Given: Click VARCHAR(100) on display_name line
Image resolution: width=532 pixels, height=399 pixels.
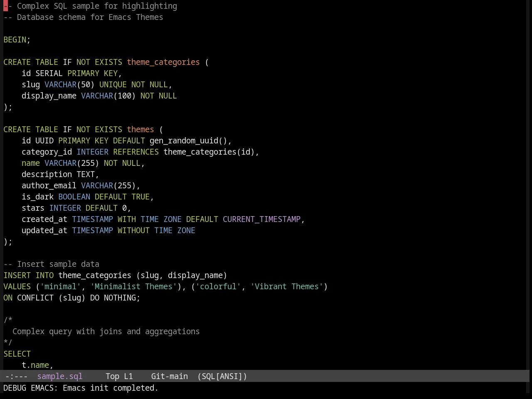Looking at the screenshot, I should tap(108, 96).
